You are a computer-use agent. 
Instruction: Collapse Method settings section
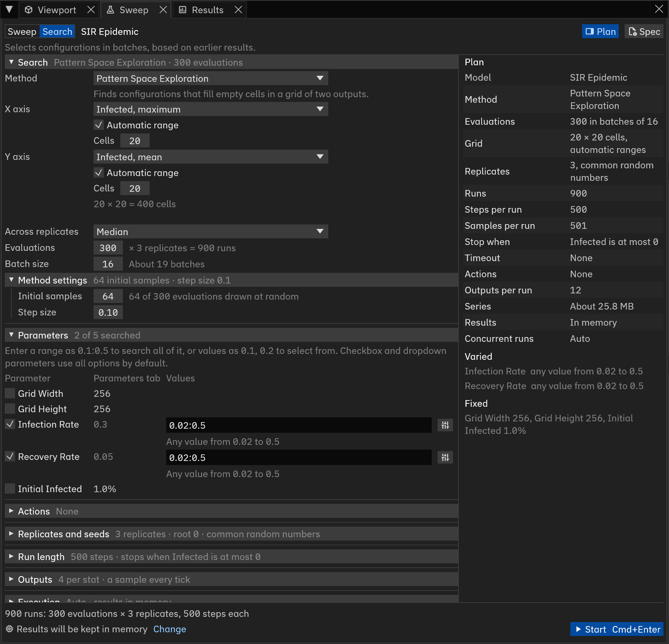pyautogui.click(x=231, y=280)
